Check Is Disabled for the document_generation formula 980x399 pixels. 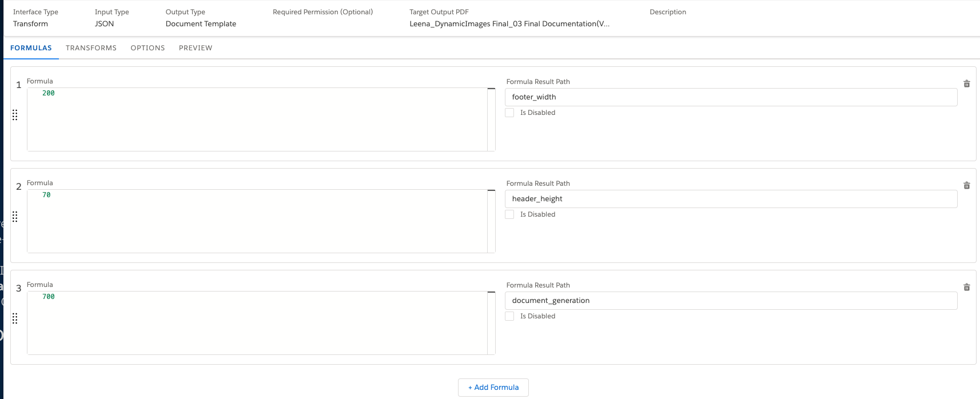coord(509,316)
